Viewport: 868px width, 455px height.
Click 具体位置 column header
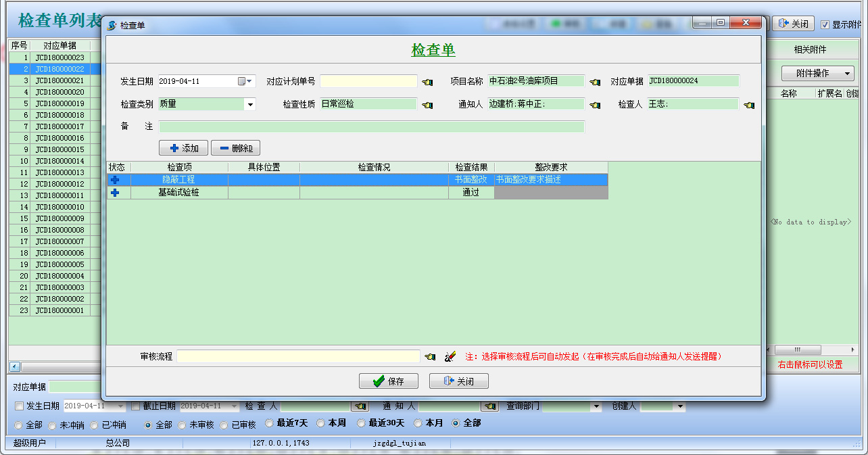[x=264, y=167]
